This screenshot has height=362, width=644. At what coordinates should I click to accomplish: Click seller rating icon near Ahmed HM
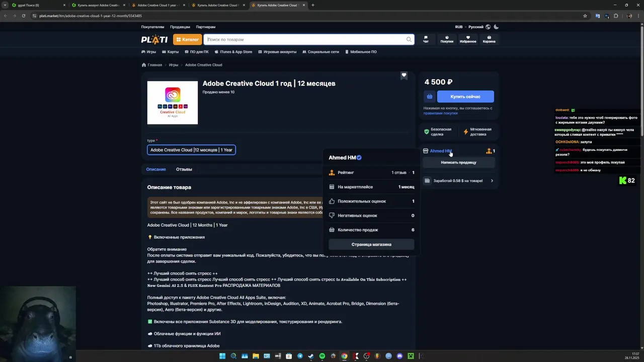click(x=489, y=151)
